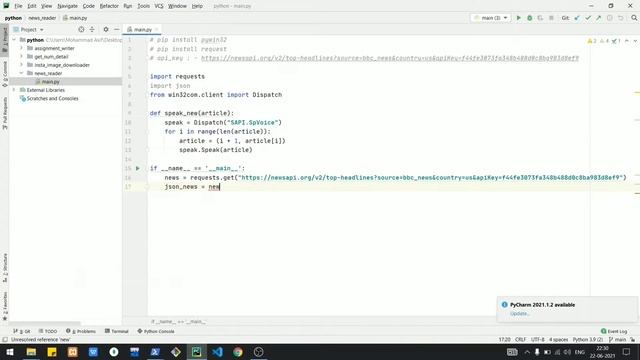Screen dimensions: 640x360
Task: Open the newsapi.org URL in comment line 3
Action: 390,58
